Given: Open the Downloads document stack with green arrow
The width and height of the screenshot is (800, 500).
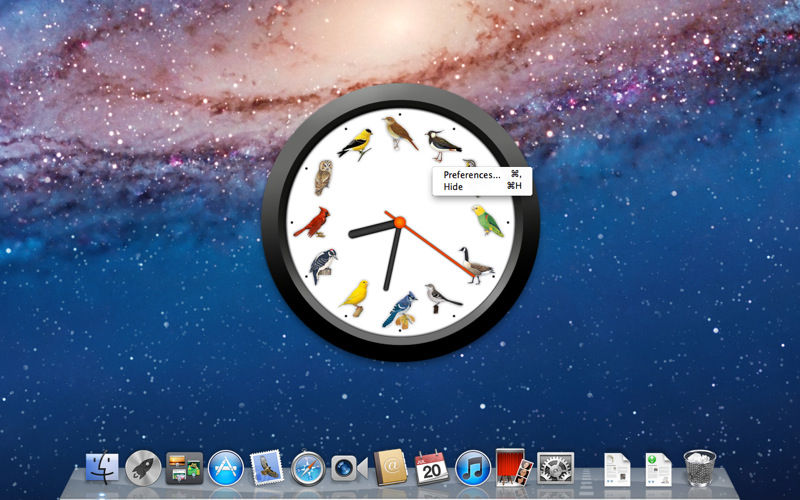Looking at the screenshot, I should [x=658, y=469].
